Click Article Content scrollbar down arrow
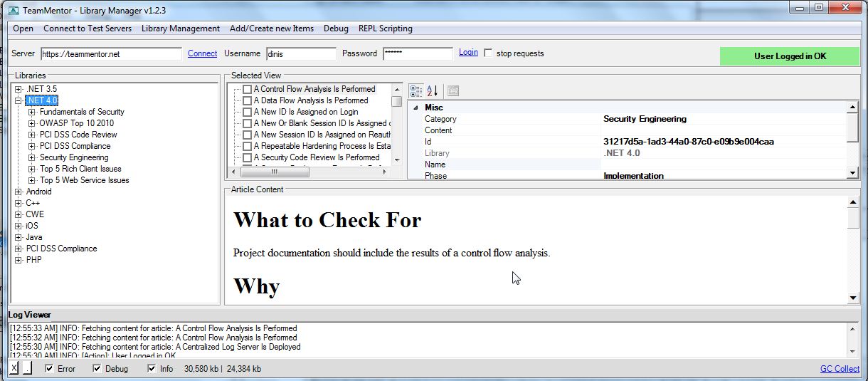The image size is (868, 381). coord(854,298)
